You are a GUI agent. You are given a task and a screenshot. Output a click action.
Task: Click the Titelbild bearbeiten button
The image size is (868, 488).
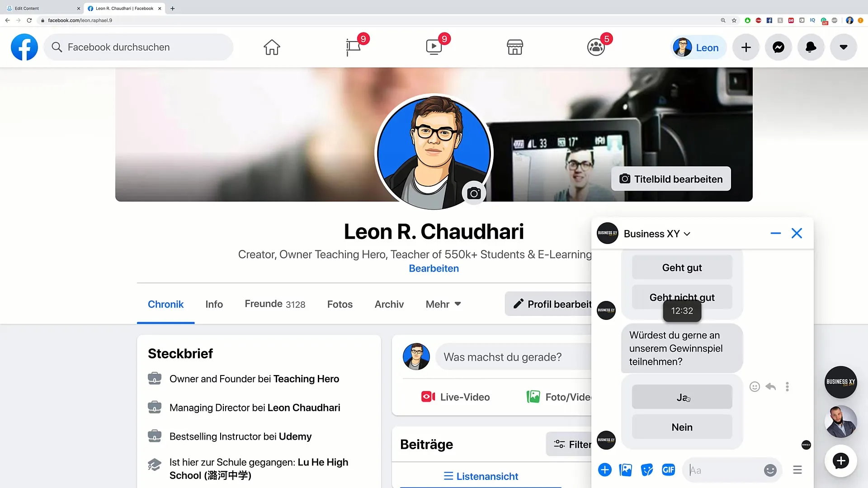coord(671,179)
